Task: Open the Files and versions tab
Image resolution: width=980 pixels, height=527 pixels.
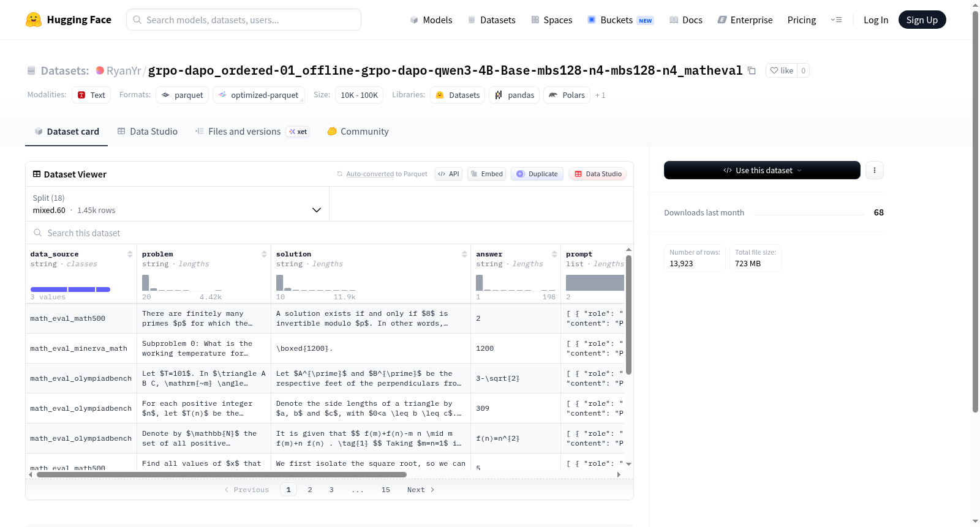Action: (252, 132)
